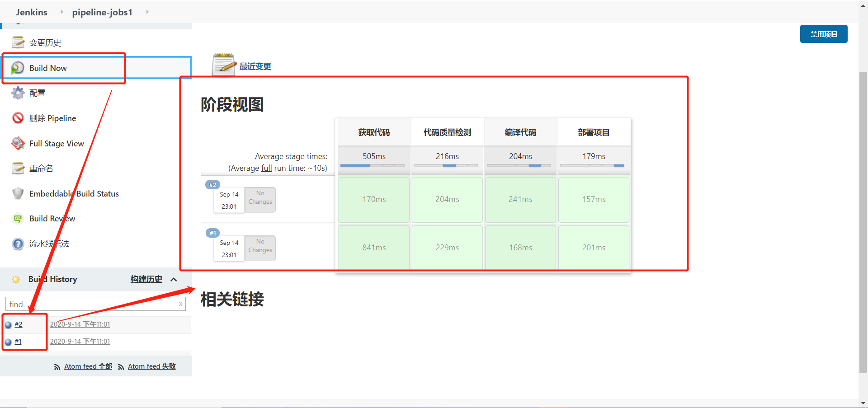Open the pipeline-jobs1 breadcrumb dropdown arrow
This screenshot has width=868, height=408.
(x=147, y=12)
